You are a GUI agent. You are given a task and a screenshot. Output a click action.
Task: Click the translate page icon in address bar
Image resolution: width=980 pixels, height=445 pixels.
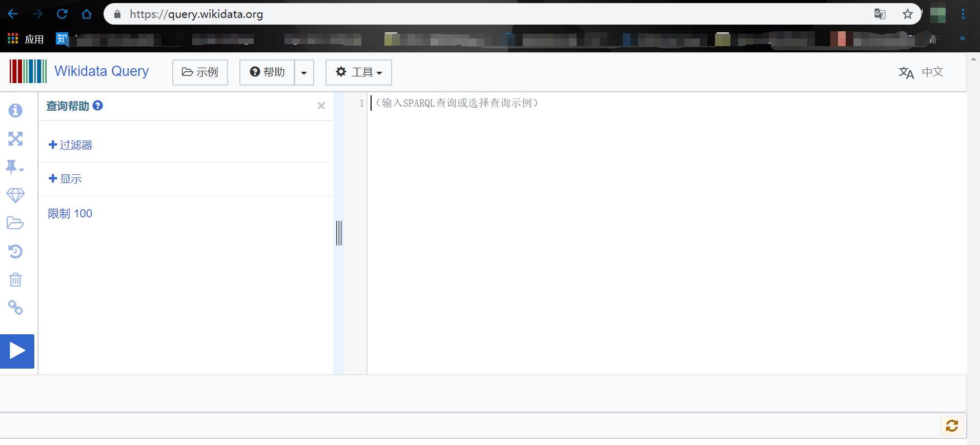pyautogui.click(x=880, y=14)
